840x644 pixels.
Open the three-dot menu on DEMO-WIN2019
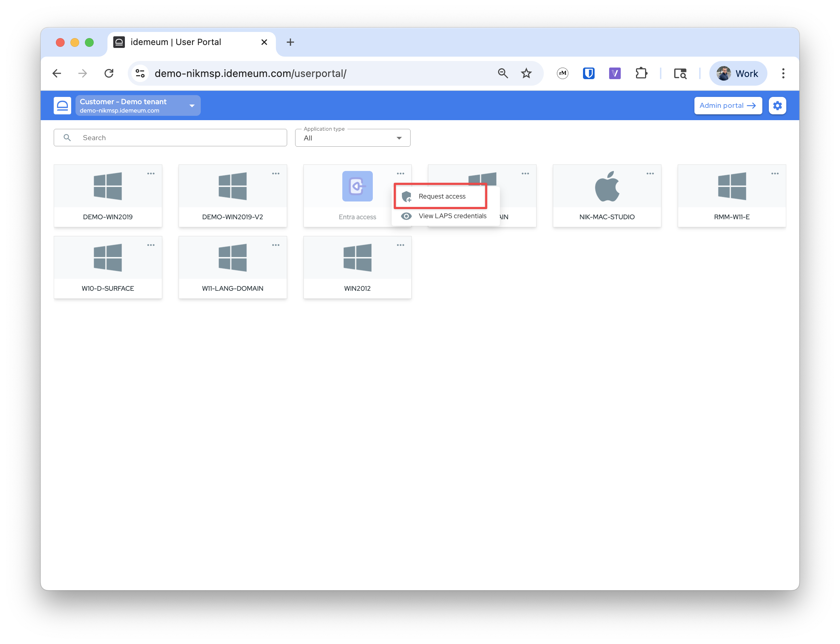coord(151,174)
